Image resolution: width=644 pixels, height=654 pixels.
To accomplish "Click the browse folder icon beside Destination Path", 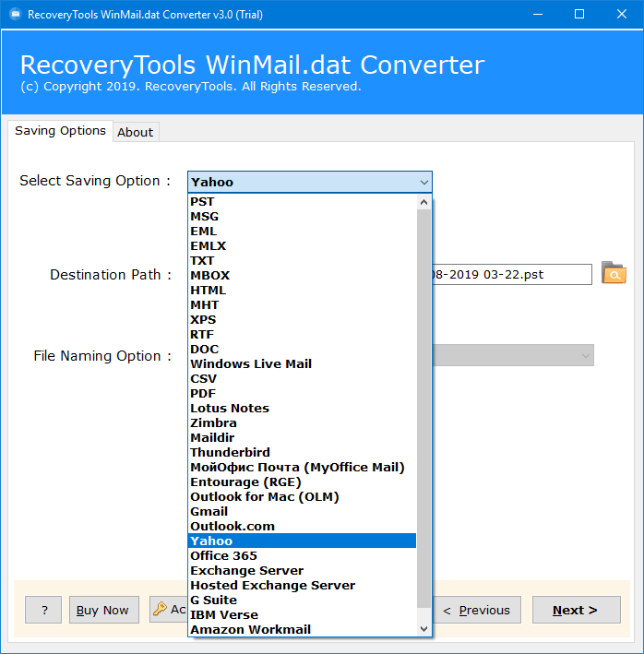I will [614, 273].
